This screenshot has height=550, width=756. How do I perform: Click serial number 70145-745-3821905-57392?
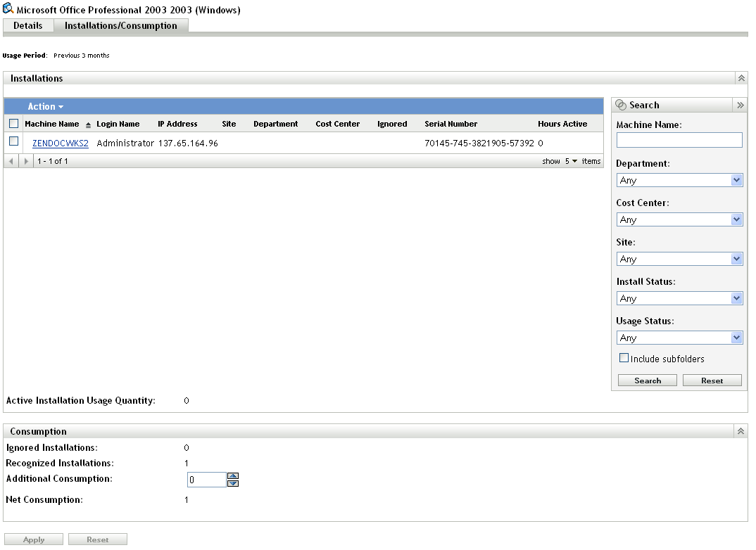479,143
